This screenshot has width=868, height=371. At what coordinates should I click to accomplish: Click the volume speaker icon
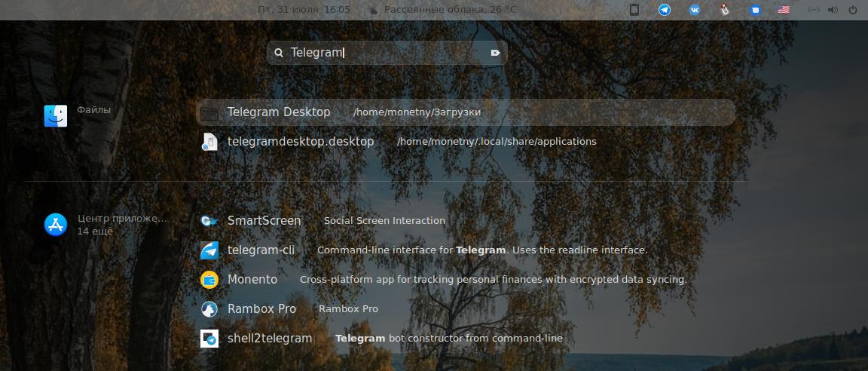(833, 10)
